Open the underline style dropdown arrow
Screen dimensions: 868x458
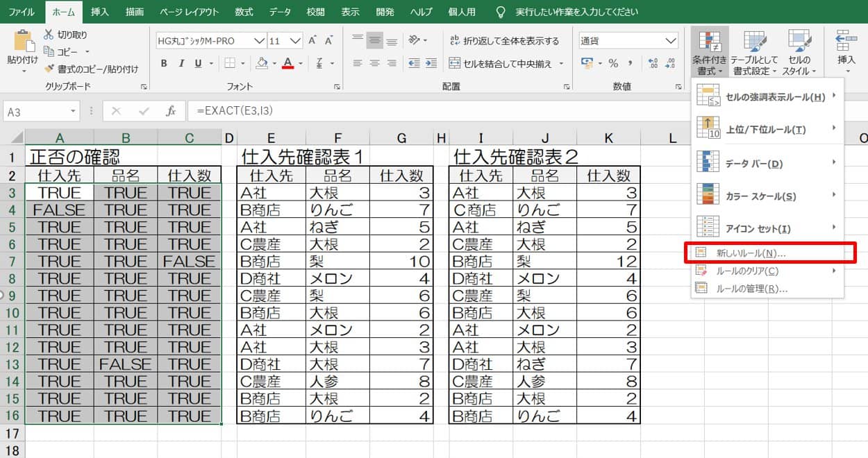tap(211, 64)
